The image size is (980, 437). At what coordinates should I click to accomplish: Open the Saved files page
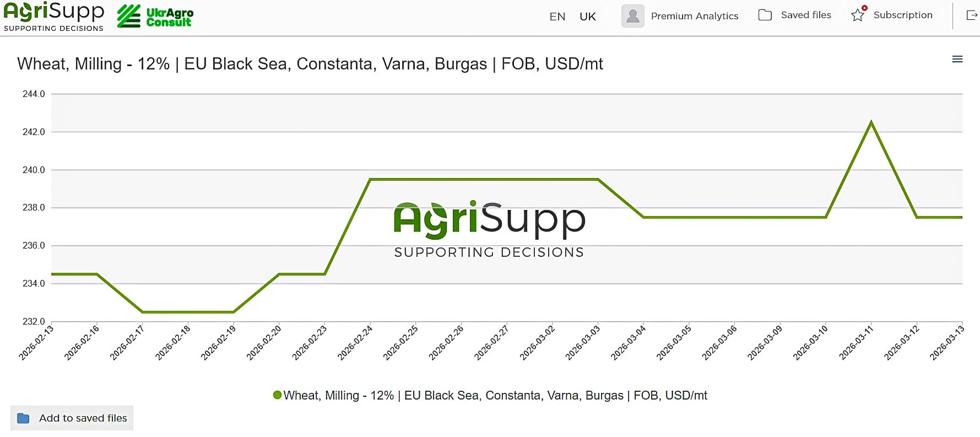(x=805, y=15)
